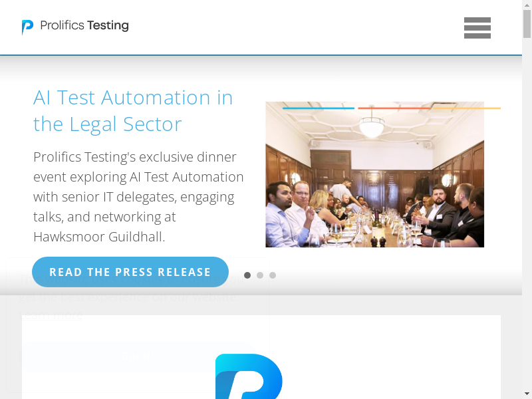Follow the faded Learn more cookie link
The width and height of the screenshot is (532, 399).
[x=51, y=315]
